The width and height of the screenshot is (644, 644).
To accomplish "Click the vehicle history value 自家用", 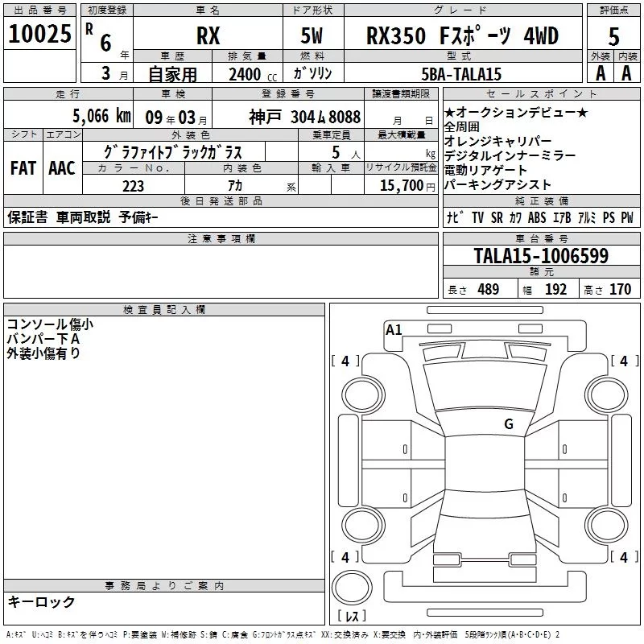I will point(172,74).
